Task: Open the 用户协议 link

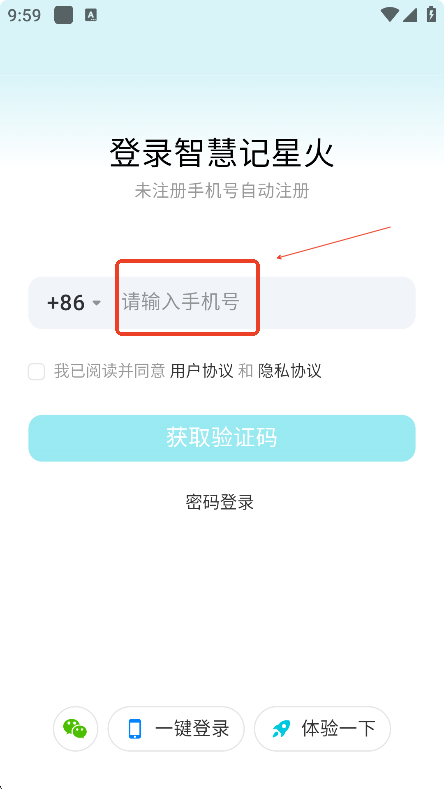Action: pos(202,371)
